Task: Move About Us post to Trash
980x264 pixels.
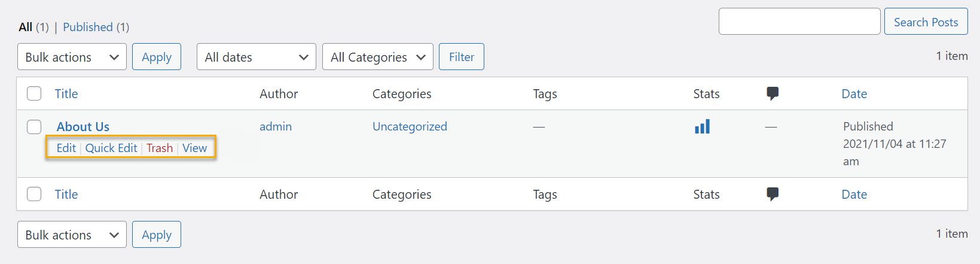Action: coord(160,148)
